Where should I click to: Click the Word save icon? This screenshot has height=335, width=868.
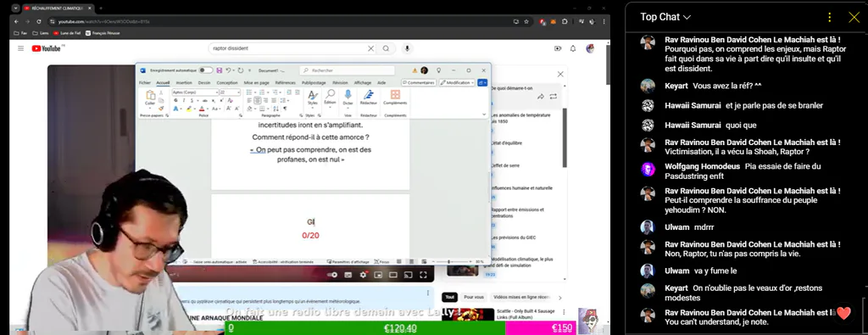pyautogui.click(x=220, y=70)
